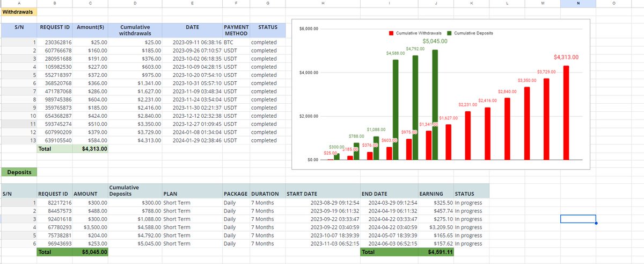Screen dimensions: 644x264
Task: Click the green Deposits title cell
Action: tap(19, 172)
